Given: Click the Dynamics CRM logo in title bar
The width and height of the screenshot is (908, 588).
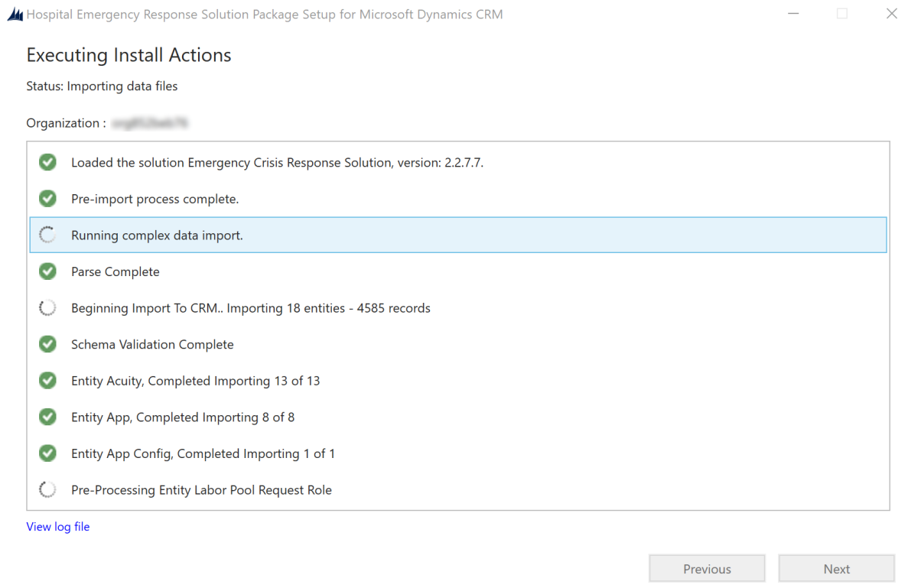Looking at the screenshot, I should coord(15,15).
